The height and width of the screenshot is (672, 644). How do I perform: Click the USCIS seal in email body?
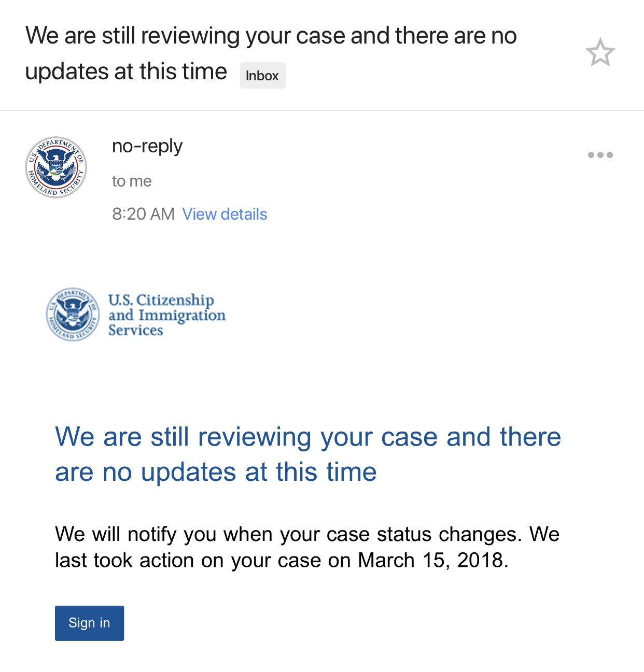point(73,314)
